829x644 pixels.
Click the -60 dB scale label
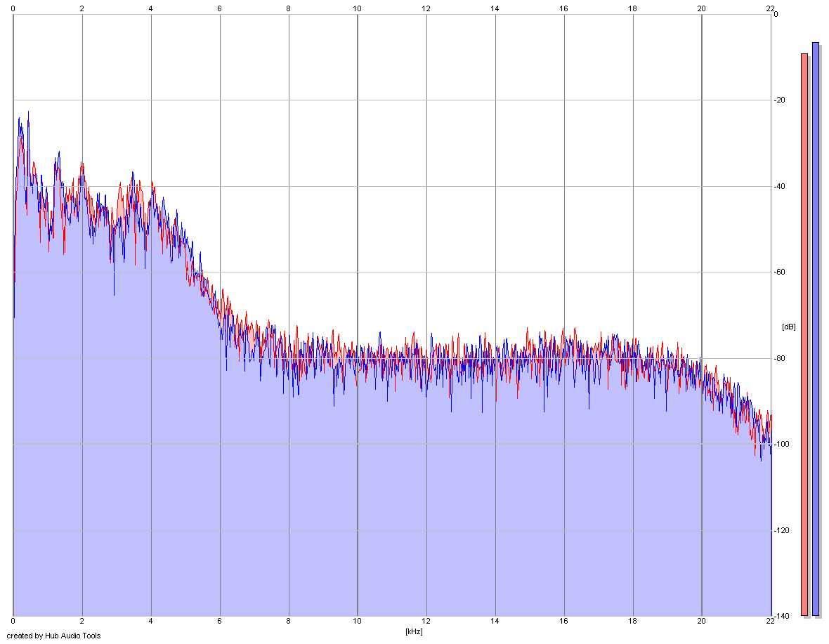780,272
